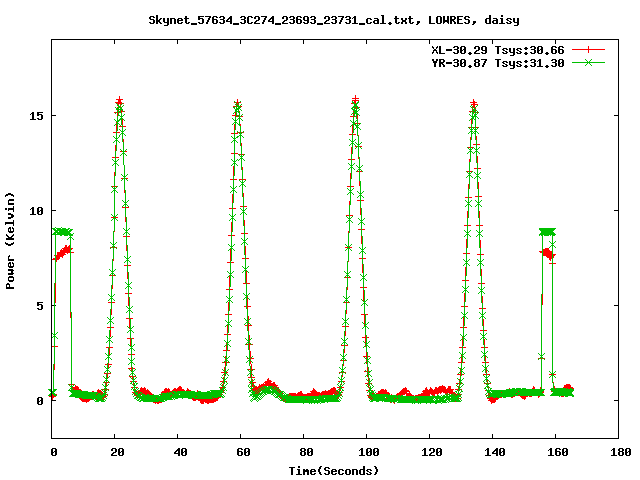Click the y-axis tick label 15
The image size is (640, 480).
(x=36, y=116)
